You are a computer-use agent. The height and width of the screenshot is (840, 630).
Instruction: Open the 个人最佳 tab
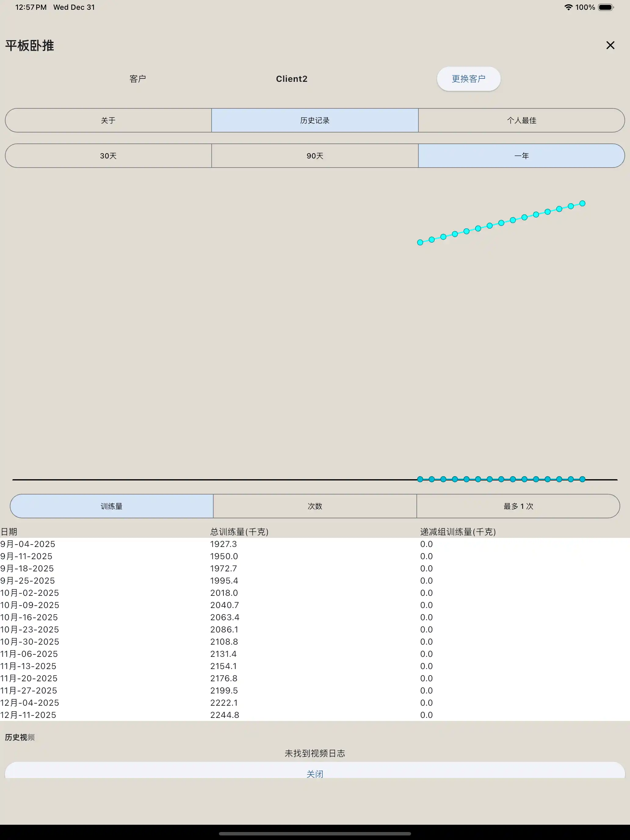521,120
